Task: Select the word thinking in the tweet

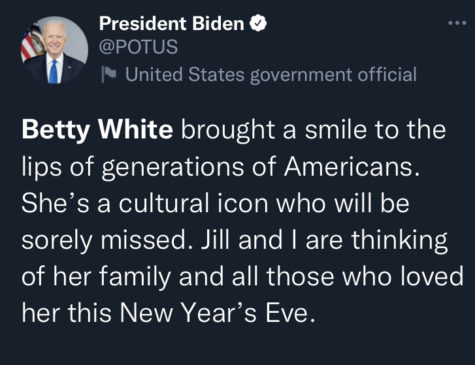Action: (x=399, y=241)
